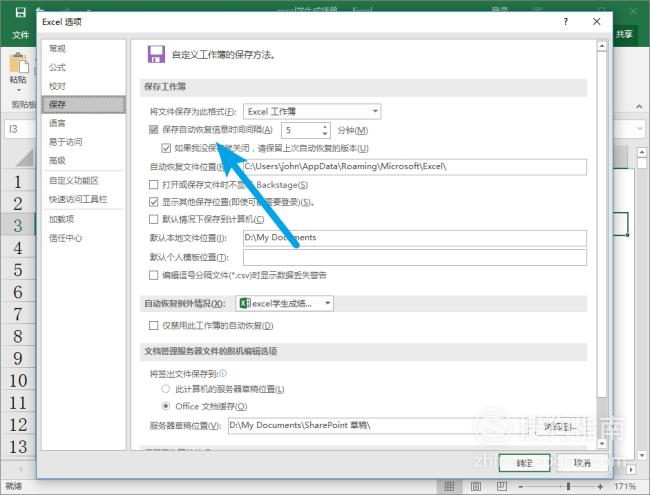Switch to Normal view icon in status bar
650x495 pixels.
(449, 486)
